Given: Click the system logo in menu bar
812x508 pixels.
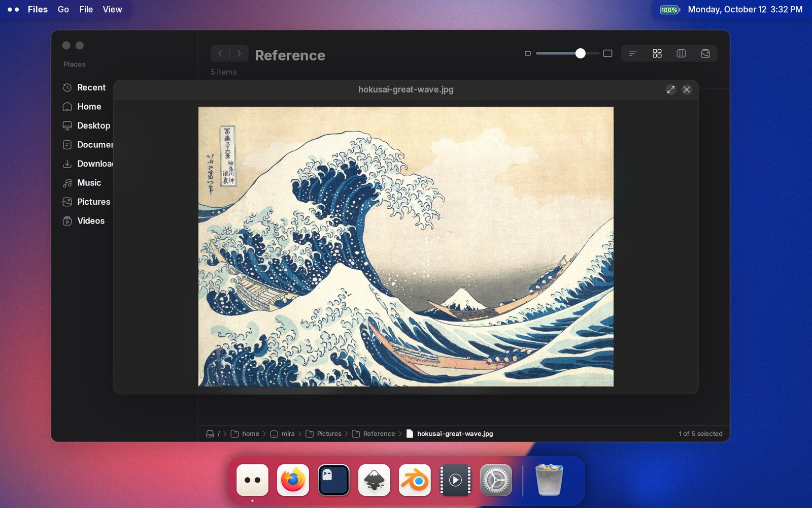Looking at the screenshot, I should coord(13,9).
